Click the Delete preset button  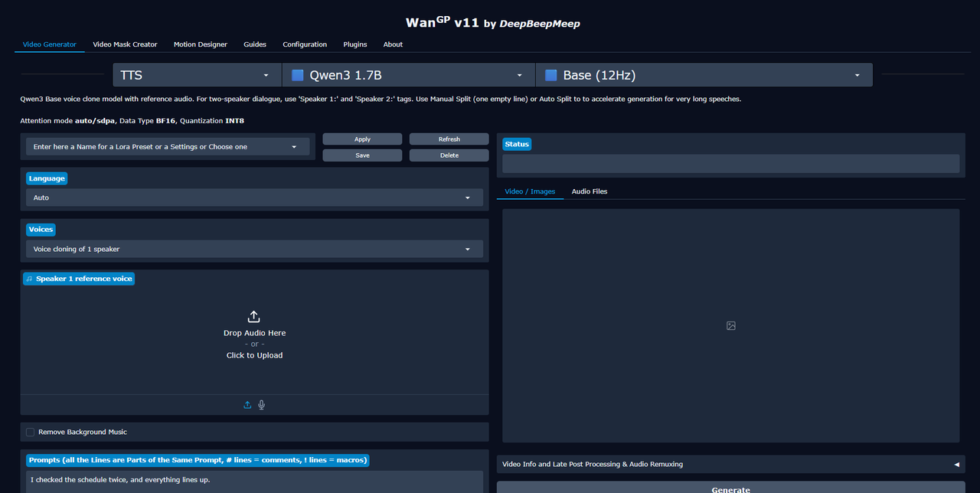(449, 155)
